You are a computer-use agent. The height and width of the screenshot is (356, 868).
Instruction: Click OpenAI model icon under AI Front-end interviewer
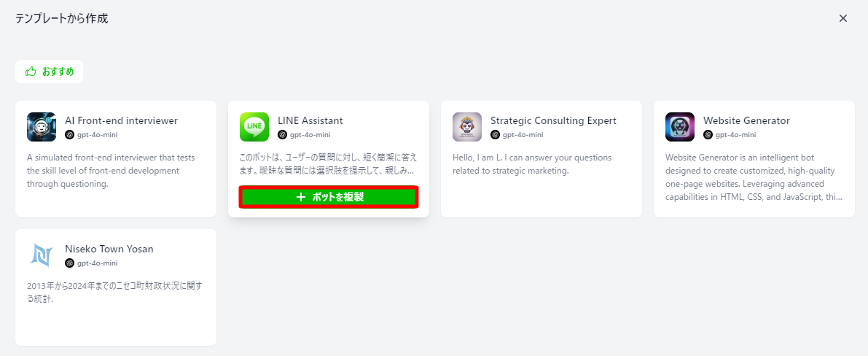(70, 135)
